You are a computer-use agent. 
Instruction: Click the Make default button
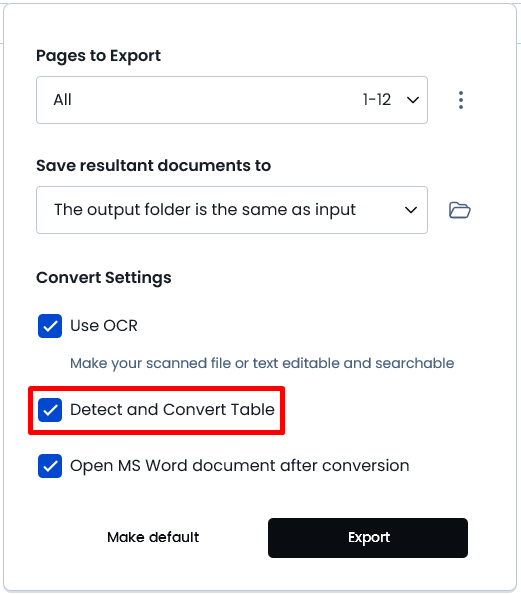click(153, 537)
